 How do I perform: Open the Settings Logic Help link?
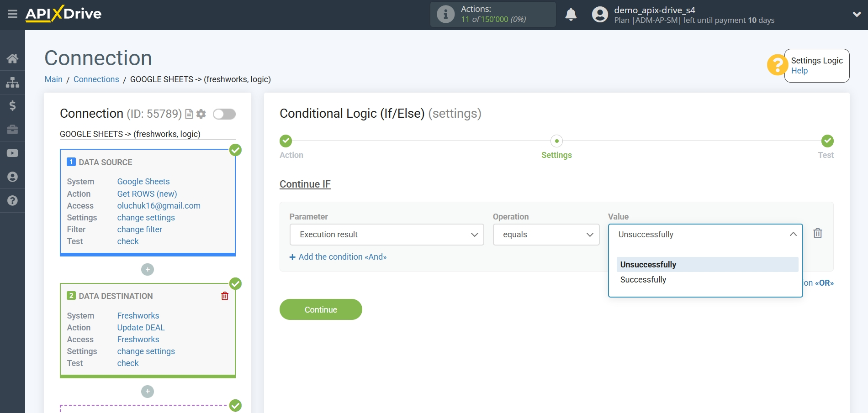tap(799, 71)
